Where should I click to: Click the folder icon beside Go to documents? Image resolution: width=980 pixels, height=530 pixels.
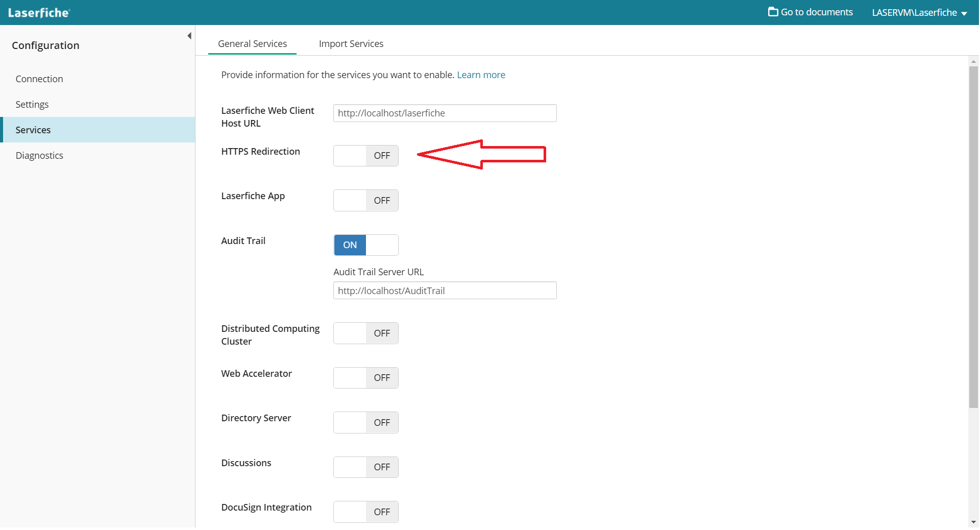(x=773, y=12)
